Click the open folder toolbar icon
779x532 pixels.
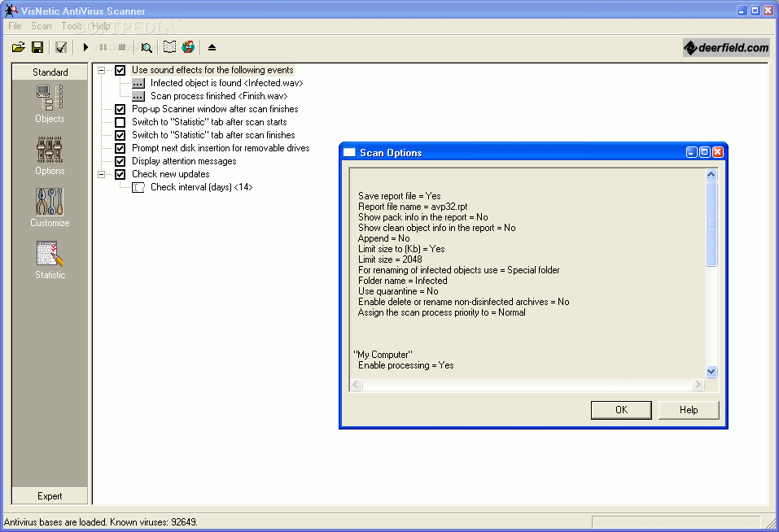tap(19, 47)
